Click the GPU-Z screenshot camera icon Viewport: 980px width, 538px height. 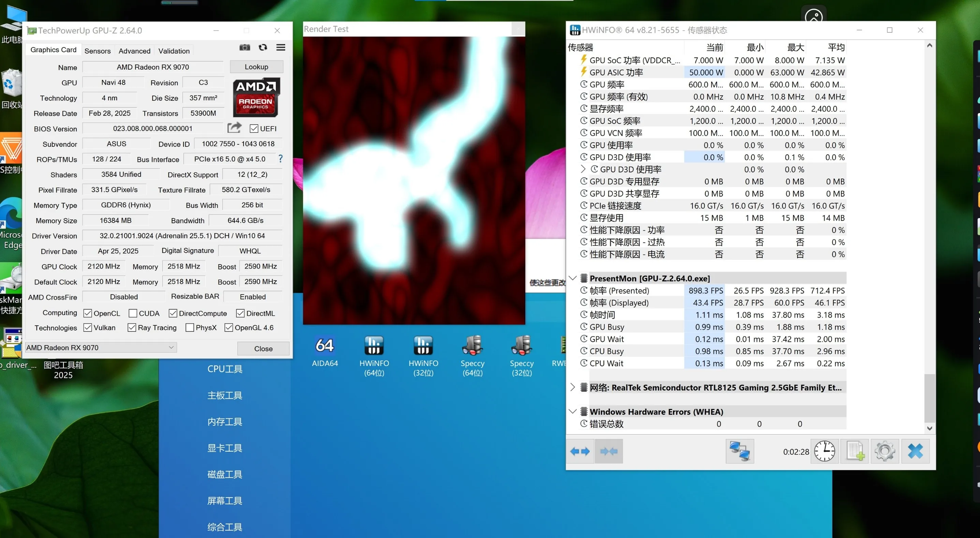244,47
